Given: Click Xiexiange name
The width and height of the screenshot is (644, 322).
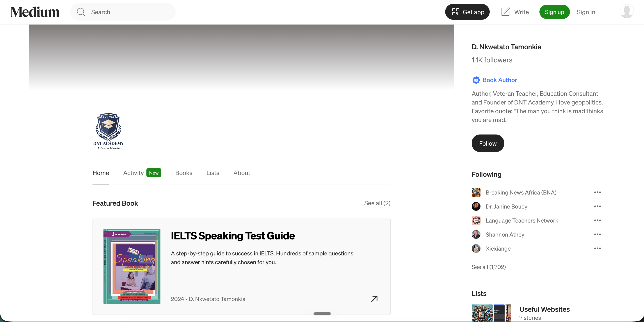Looking at the screenshot, I should (498, 248).
